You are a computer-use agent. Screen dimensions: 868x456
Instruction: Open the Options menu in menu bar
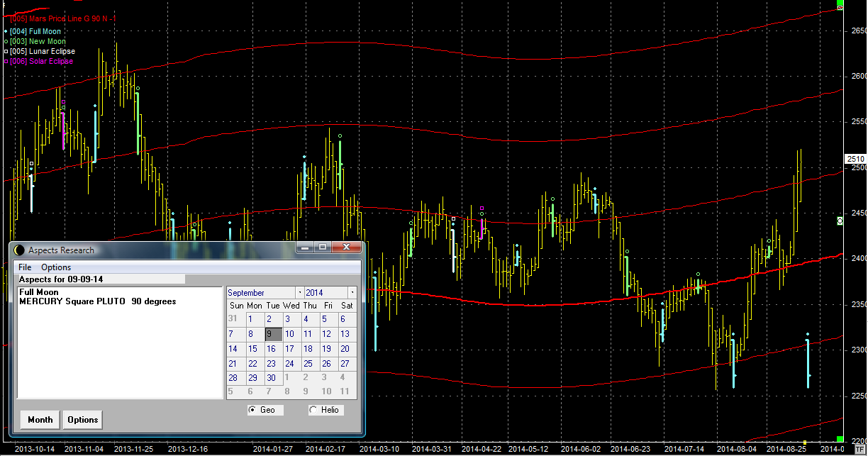pyautogui.click(x=56, y=267)
